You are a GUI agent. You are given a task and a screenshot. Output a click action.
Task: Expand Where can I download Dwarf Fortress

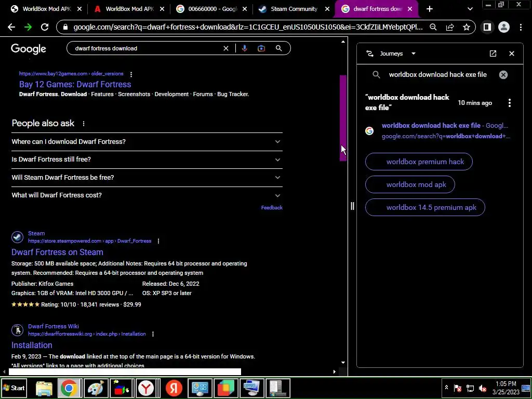tap(147, 141)
